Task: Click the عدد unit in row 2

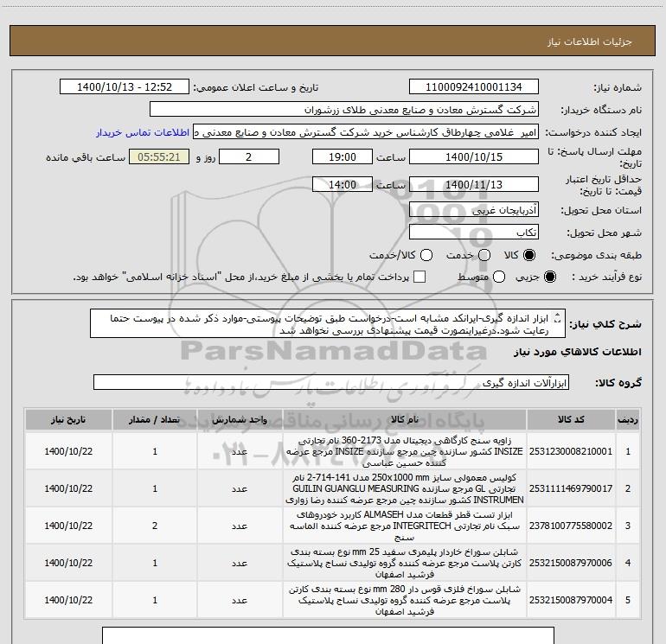Action: tap(240, 489)
